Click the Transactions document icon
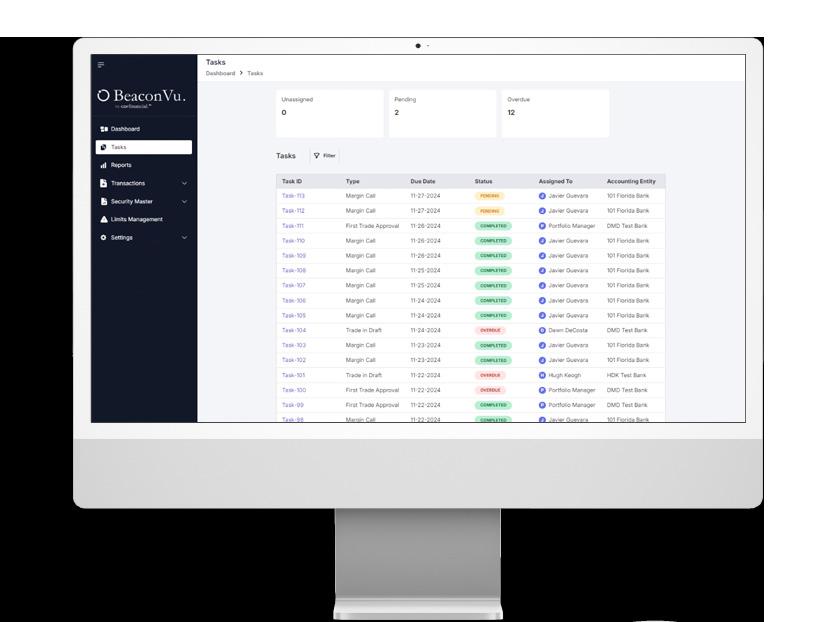 (104, 183)
